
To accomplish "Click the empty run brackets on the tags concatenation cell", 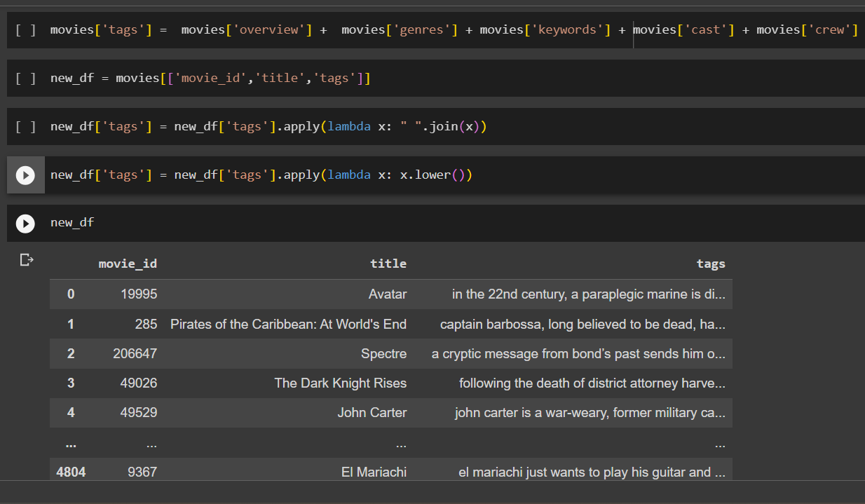I will coord(23,29).
